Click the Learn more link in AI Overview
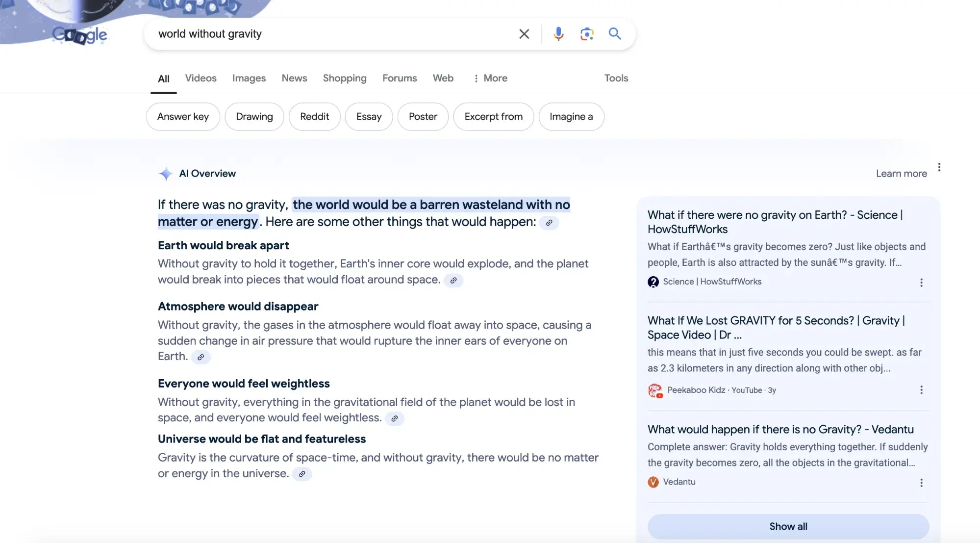The height and width of the screenshot is (543, 980). pyautogui.click(x=901, y=173)
